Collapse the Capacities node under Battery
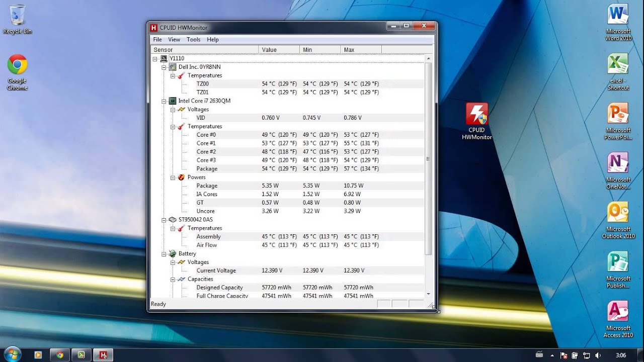Image resolution: width=644 pixels, height=362 pixels. [173, 279]
